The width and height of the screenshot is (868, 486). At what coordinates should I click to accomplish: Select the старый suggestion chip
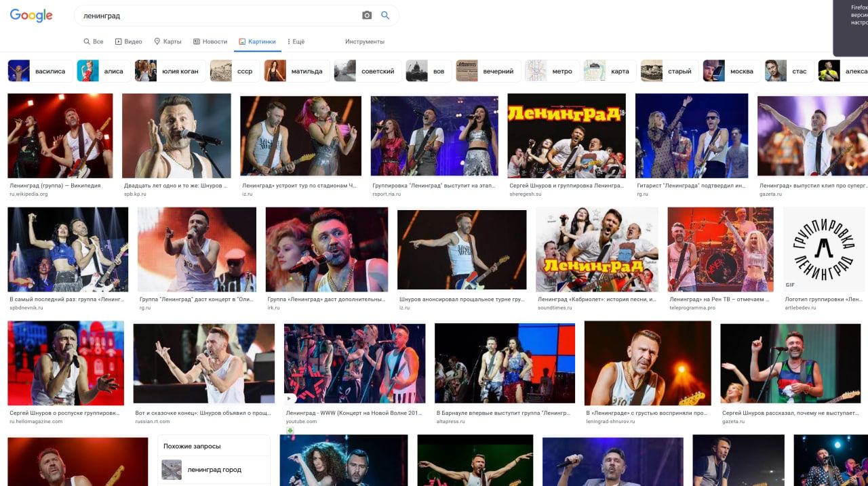669,71
